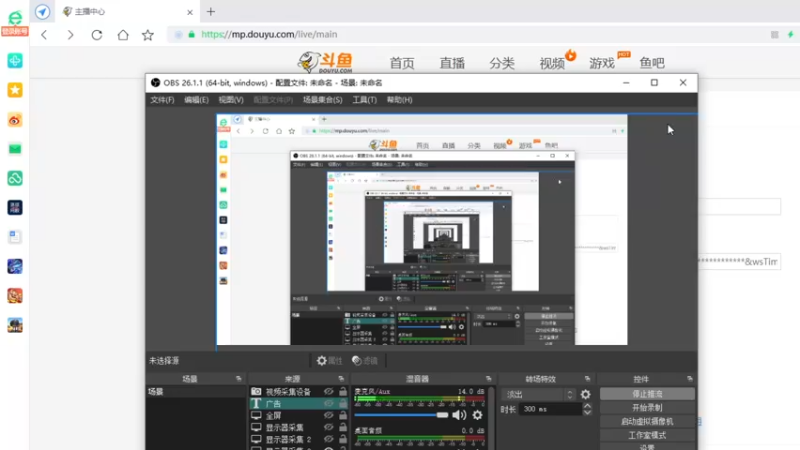Click the 桌面音频 level meter
This screenshot has height=450, width=800.
(x=419, y=438)
